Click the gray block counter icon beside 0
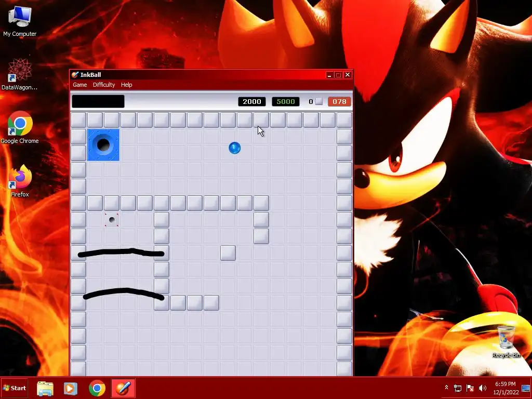Viewport: 532px width, 399px height. (319, 101)
